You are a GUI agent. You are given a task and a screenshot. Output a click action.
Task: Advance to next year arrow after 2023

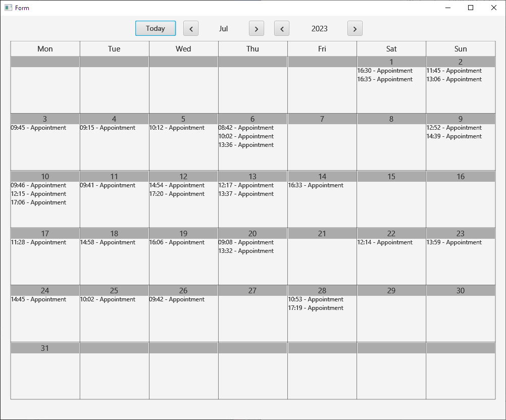(x=355, y=28)
